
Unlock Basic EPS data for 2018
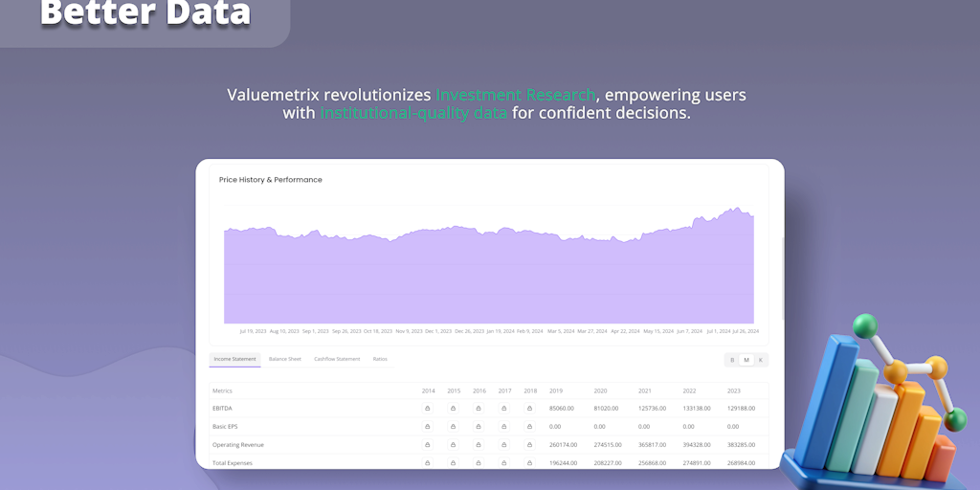(530, 426)
